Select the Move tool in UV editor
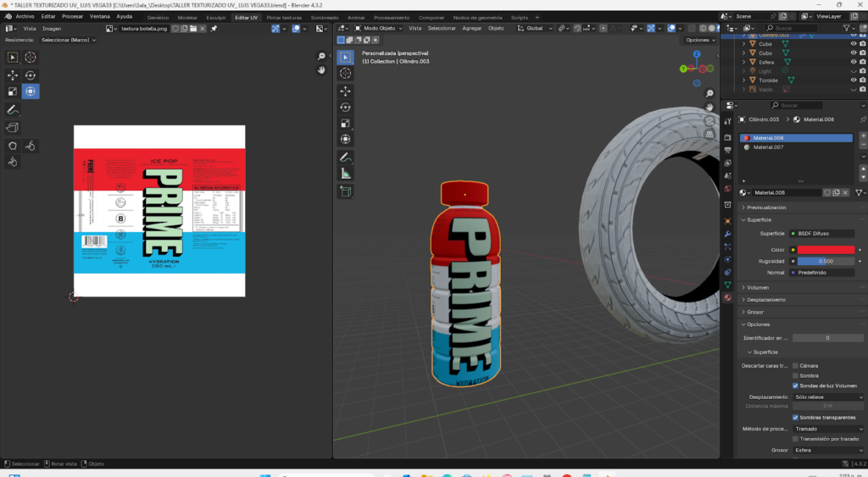 (x=12, y=75)
